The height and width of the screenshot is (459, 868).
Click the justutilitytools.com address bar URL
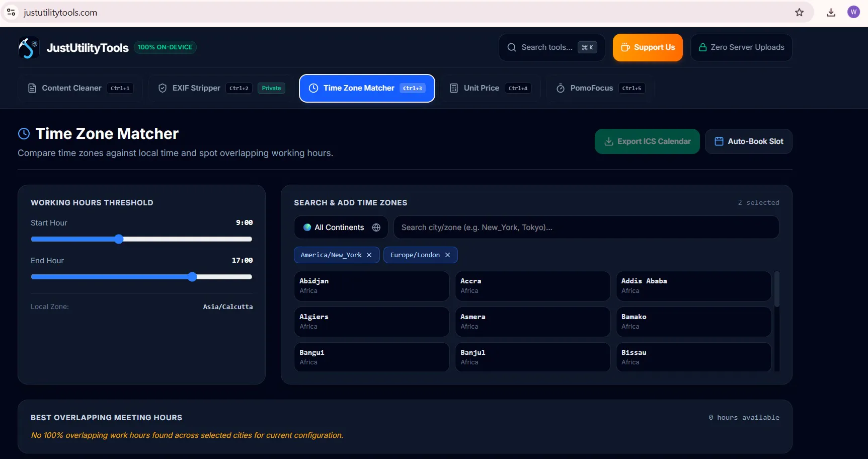click(x=60, y=13)
